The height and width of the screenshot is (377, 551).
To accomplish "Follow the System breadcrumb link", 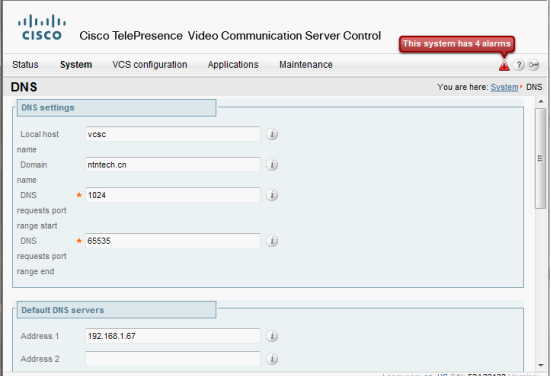I will coord(504,87).
